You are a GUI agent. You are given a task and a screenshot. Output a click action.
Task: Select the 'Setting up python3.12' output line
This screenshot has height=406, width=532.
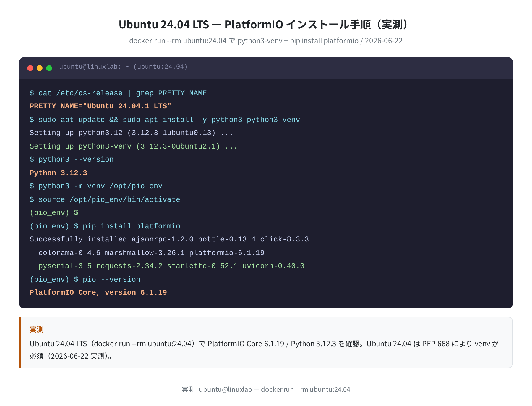click(x=131, y=133)
